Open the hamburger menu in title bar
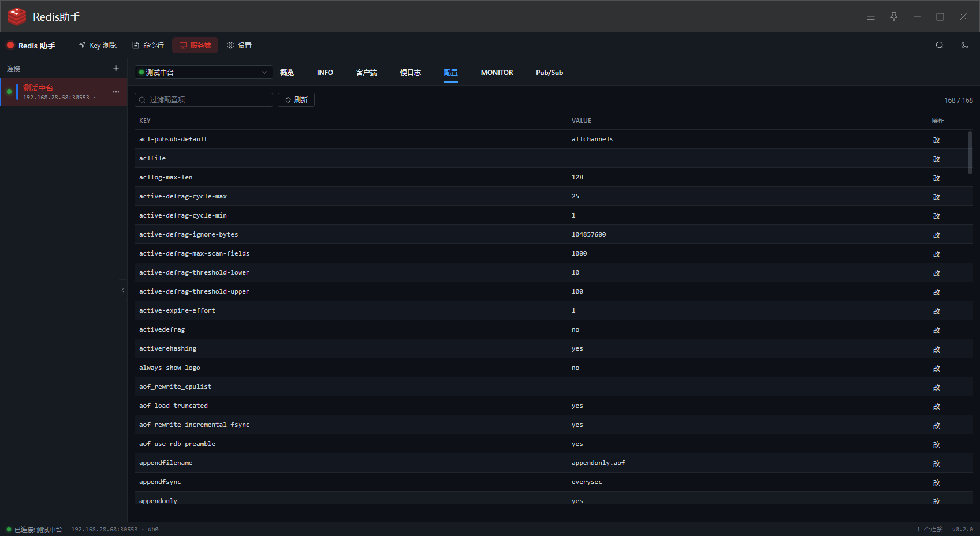 [871, 17]
